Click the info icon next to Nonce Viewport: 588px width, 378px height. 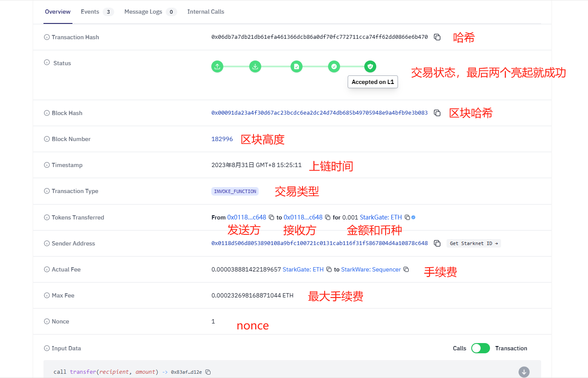[x=46, y=321]
